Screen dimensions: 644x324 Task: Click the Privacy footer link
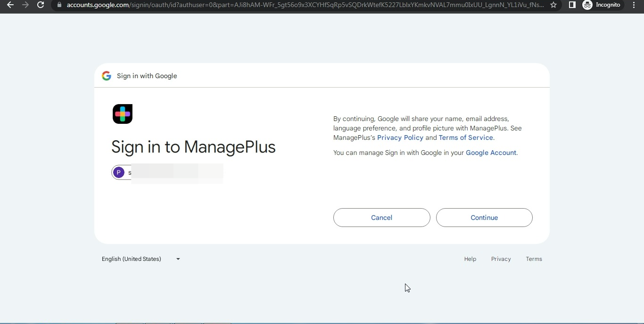pyautogui.click(x=501, y=259)
